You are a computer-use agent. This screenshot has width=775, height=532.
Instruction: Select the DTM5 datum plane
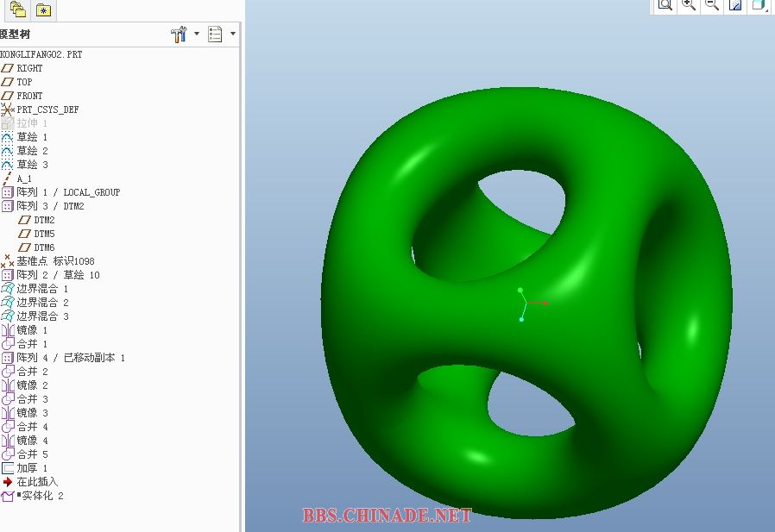click(x=36, y=234)
